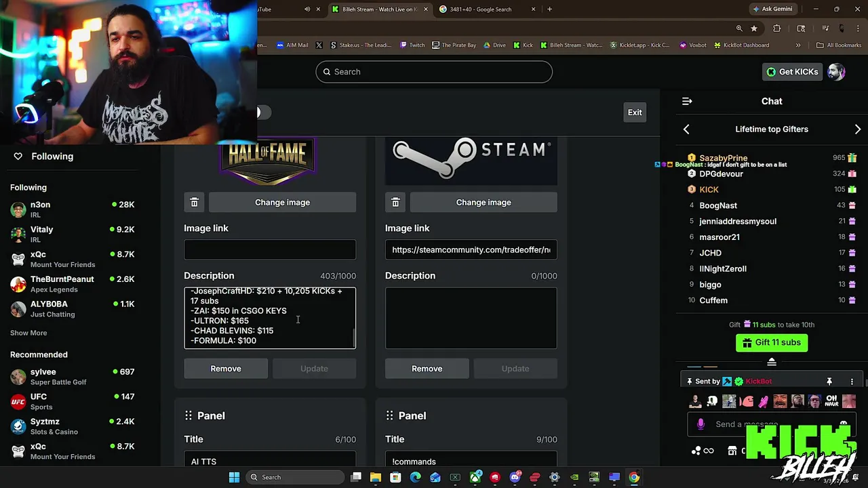Viewport: 868px width, 488px height.
Task: Click the !commands title field
Action: click(x=471, y=460)
